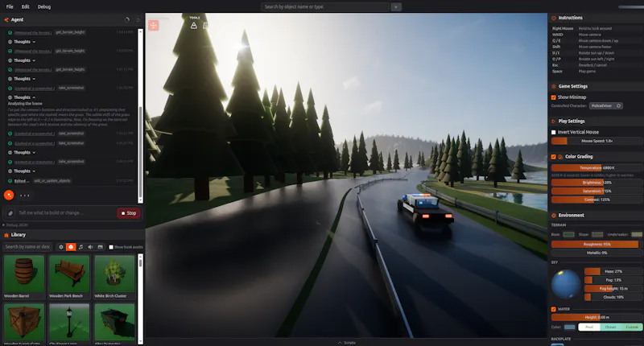Screen dimensions: 644x346
Task: Enable Invert Vertical Mouse checkbox
Action: click(554, 132)
